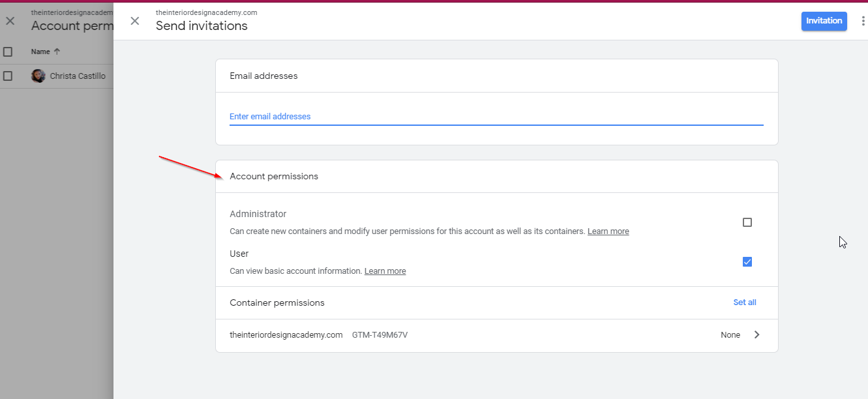Click GTM-T49M67V container ID

point(380,334)
